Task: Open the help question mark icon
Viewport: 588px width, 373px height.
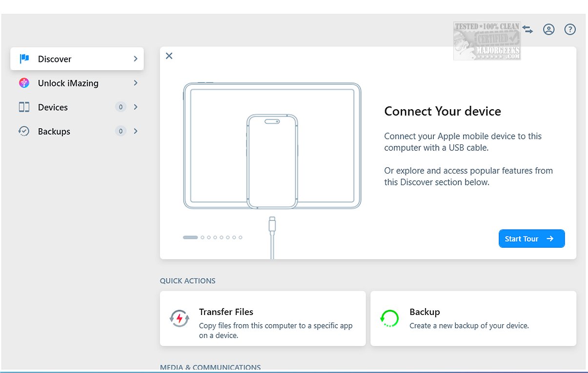Action: tap(570, 30)
